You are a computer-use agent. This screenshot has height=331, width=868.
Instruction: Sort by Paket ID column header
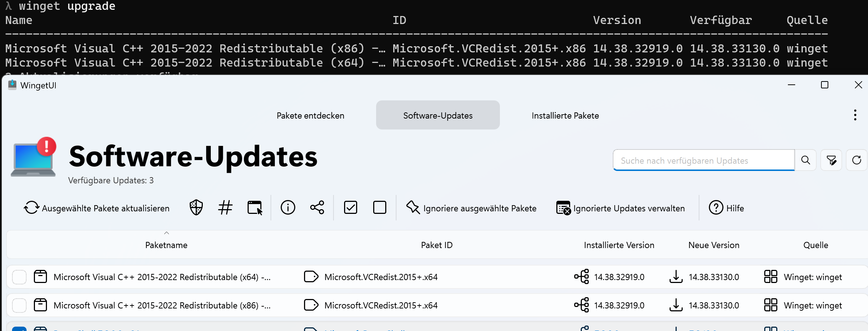[x=437, y=245]
